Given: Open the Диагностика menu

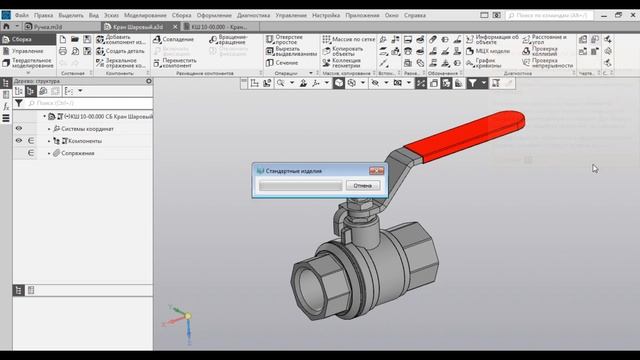Looking at the screenshot, I should pos(253,16).
